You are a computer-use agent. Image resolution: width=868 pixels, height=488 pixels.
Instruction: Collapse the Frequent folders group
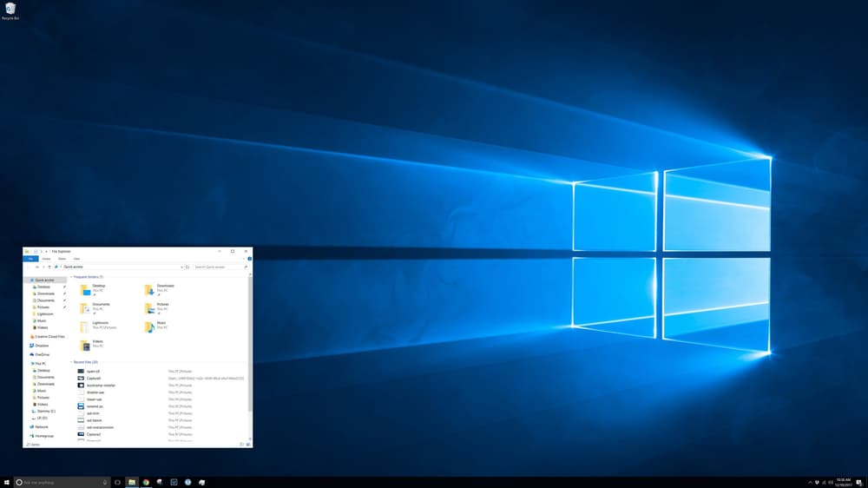[71, 277]
